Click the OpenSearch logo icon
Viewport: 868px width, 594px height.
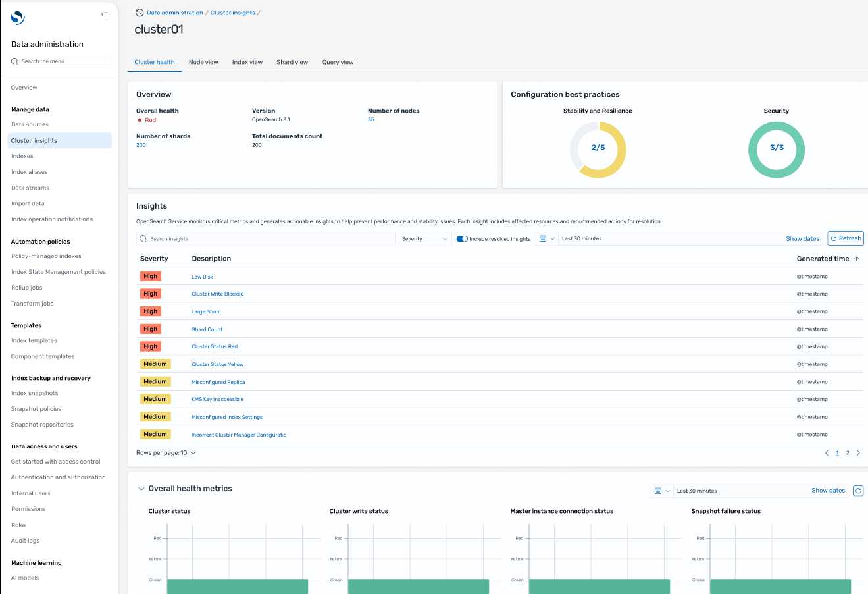(x=18, y=18)
